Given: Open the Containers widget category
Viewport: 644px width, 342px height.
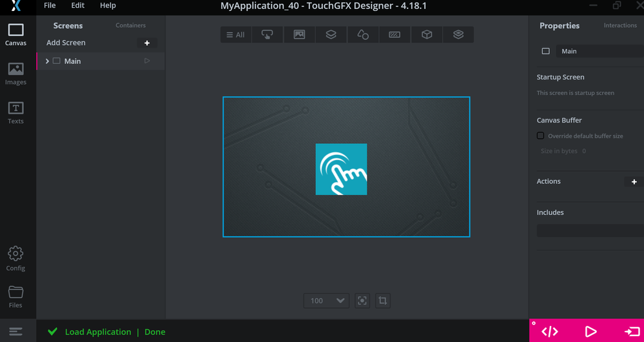Looking at the screenshot, I should click(x=331, y=35).
